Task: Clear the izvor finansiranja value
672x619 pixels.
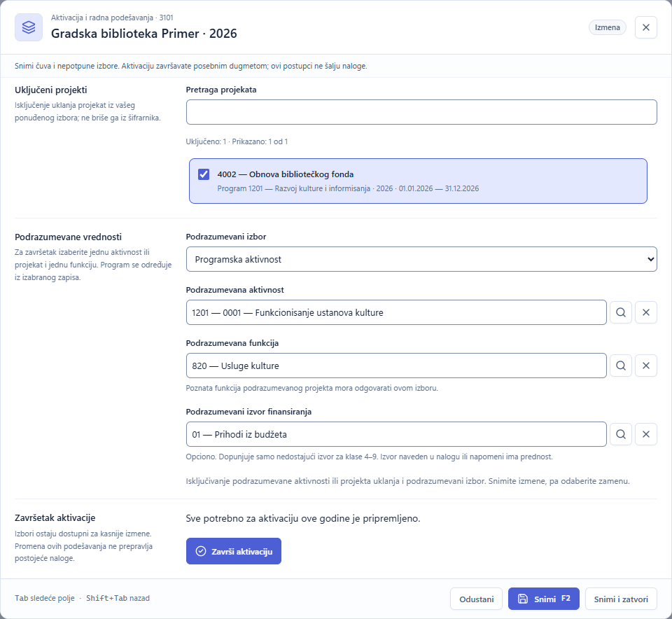Action: pyautogui.click(x=646, y=434)
